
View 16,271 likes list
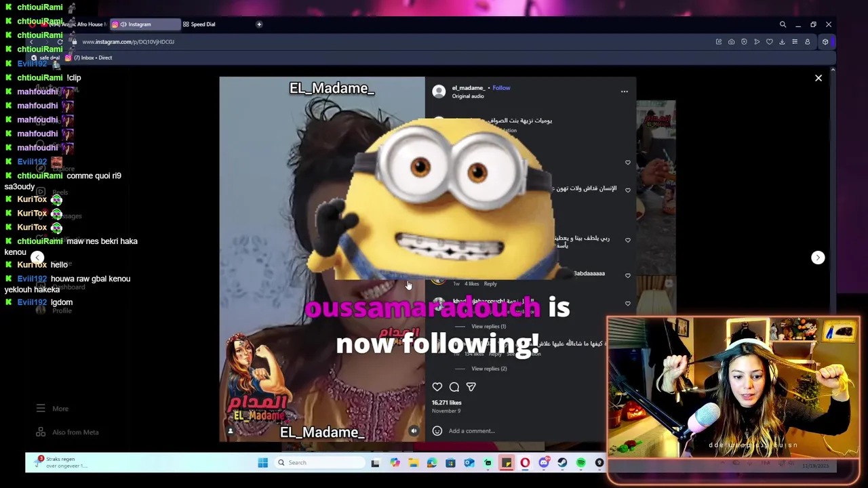pyautogui.click(x=447, y=403)
